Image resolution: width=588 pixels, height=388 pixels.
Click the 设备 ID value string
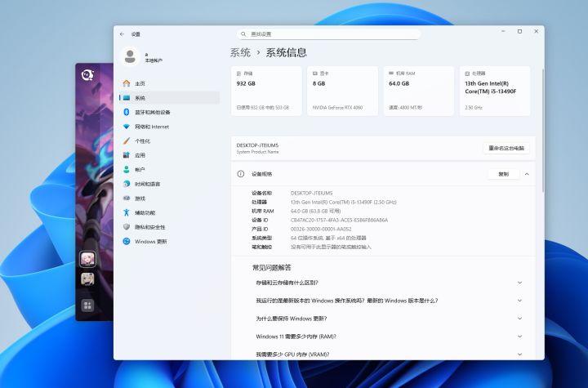pos(340,221)
